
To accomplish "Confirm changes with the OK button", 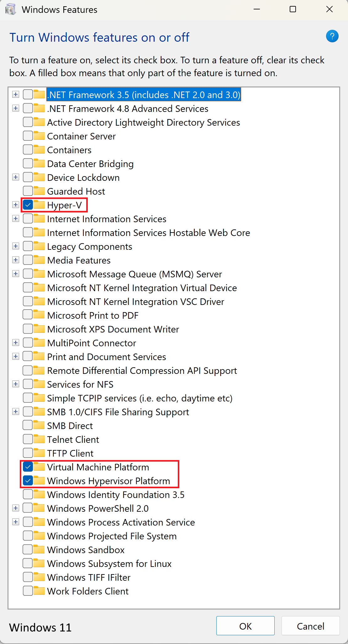I will tap(245, 626).
